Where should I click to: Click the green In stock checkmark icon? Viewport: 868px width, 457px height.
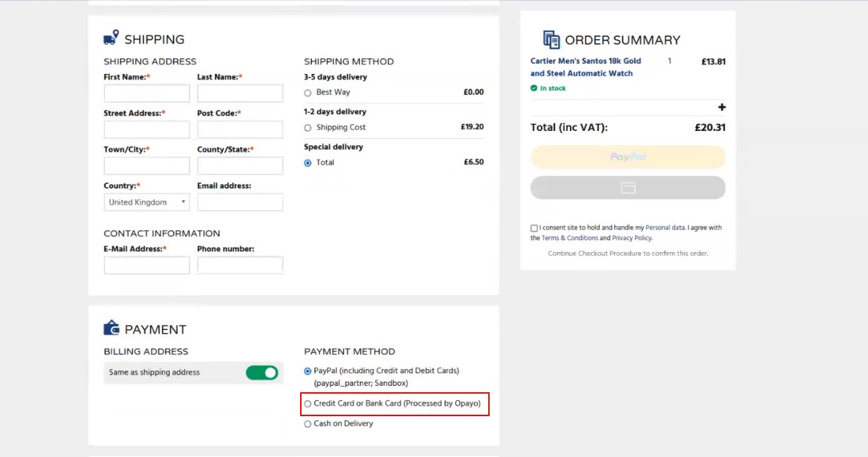click(534, 88)
